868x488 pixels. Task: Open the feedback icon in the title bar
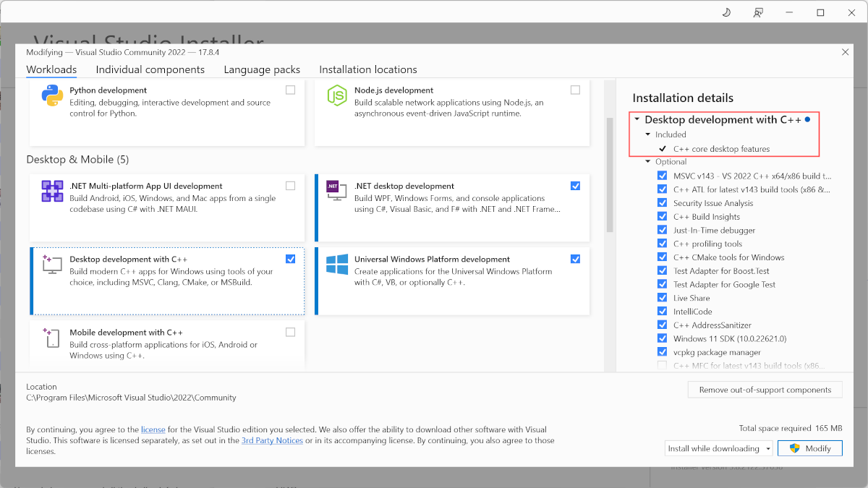(757, 12)
